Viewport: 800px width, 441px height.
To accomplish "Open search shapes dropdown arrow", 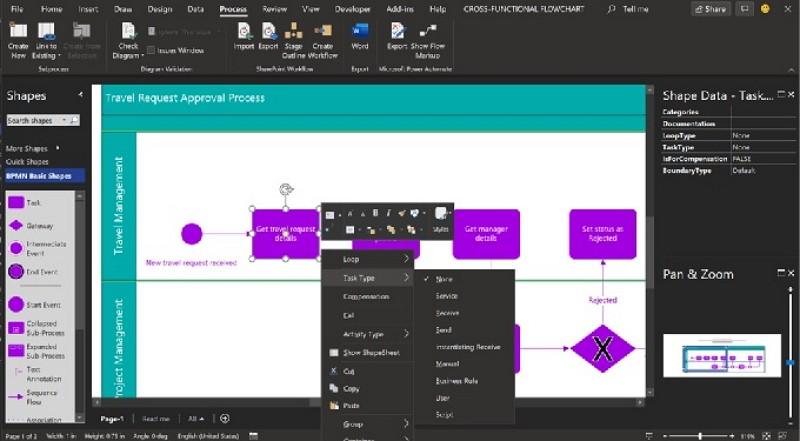I will point(64,120).
